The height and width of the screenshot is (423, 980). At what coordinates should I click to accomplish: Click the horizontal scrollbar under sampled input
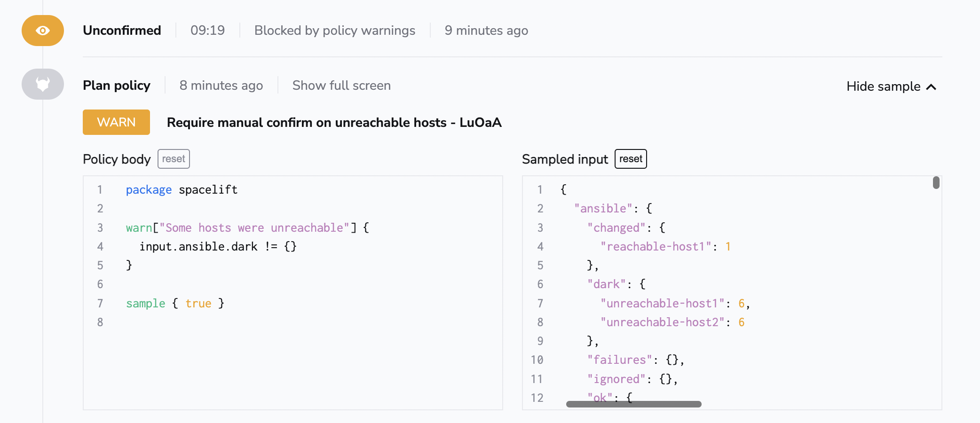pos(633,403)
